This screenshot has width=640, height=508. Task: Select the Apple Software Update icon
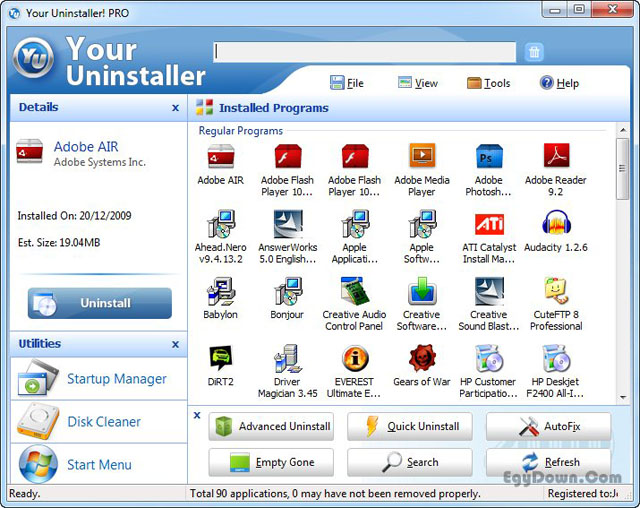tap(422, 224)
